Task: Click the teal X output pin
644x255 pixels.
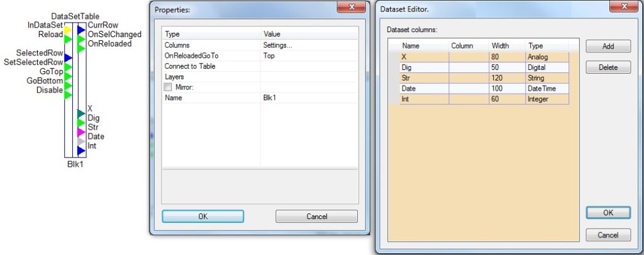Action: (81, 113)
